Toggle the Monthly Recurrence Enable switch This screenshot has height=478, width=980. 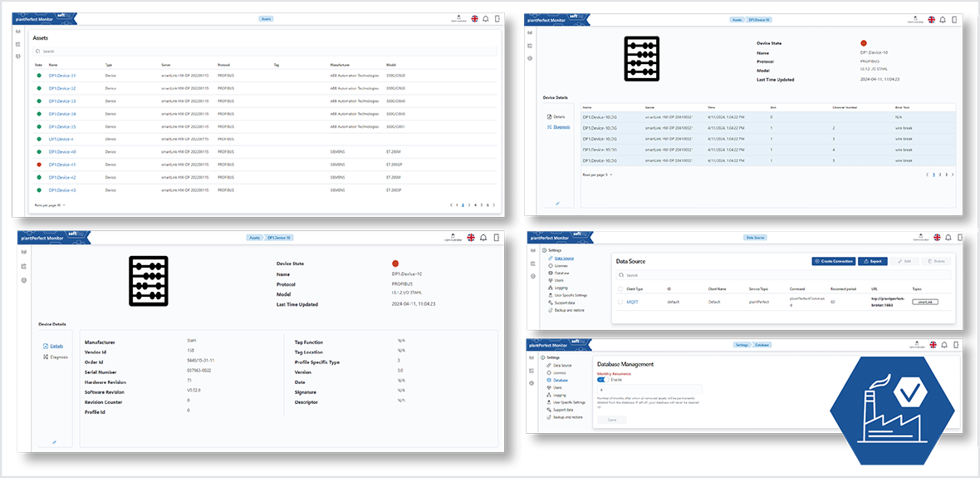click(602, 379)
